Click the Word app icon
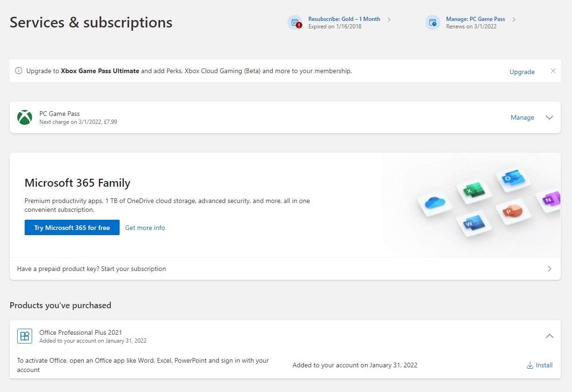 coord(474,224)
